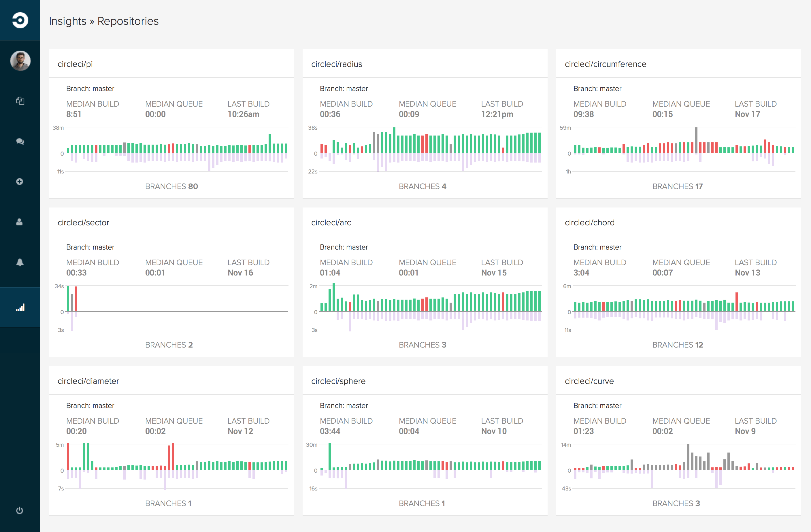Click median build 00:36 in circleci/radius
This screenshot has height=532, width=811.
(x=330, y=114)
